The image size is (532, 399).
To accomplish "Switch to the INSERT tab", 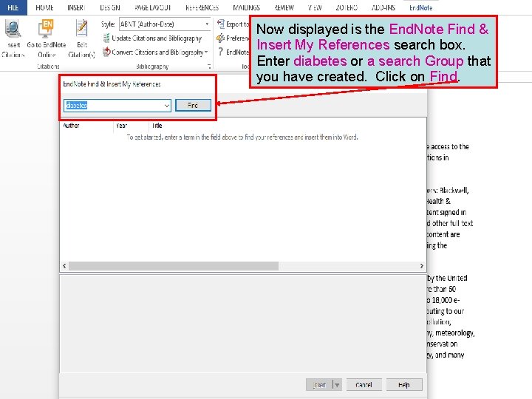I will point(76,7).
